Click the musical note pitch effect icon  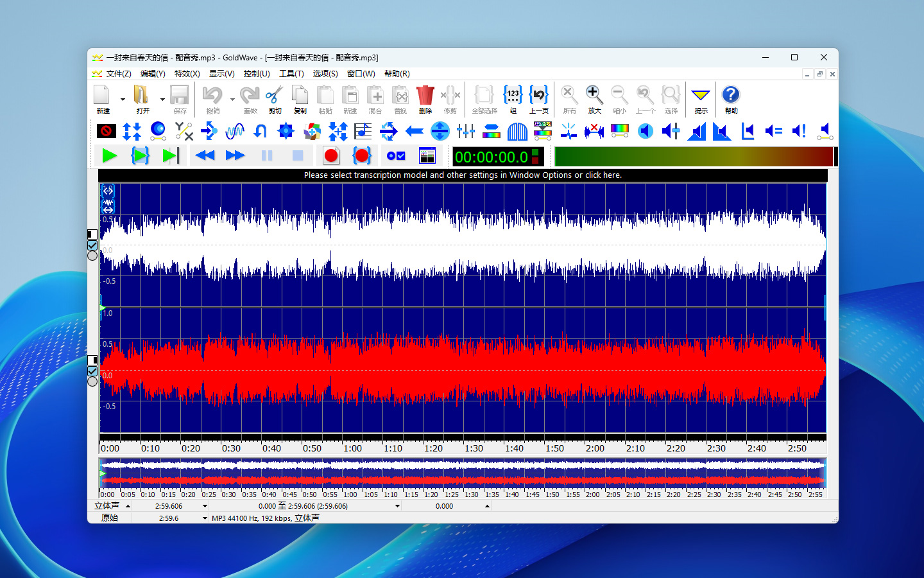[x=363, y=132]
